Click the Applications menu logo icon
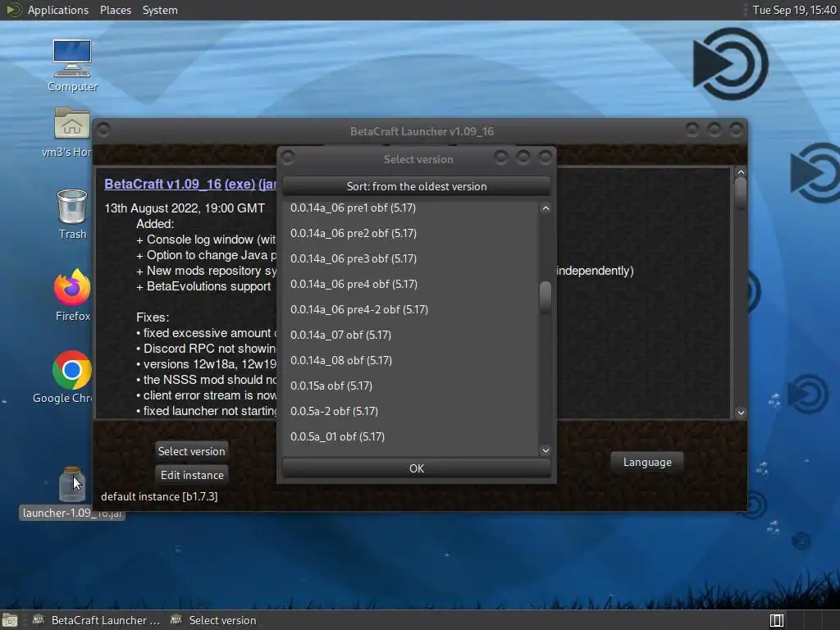Screen dimensions: 840x630 pos(14,10)
